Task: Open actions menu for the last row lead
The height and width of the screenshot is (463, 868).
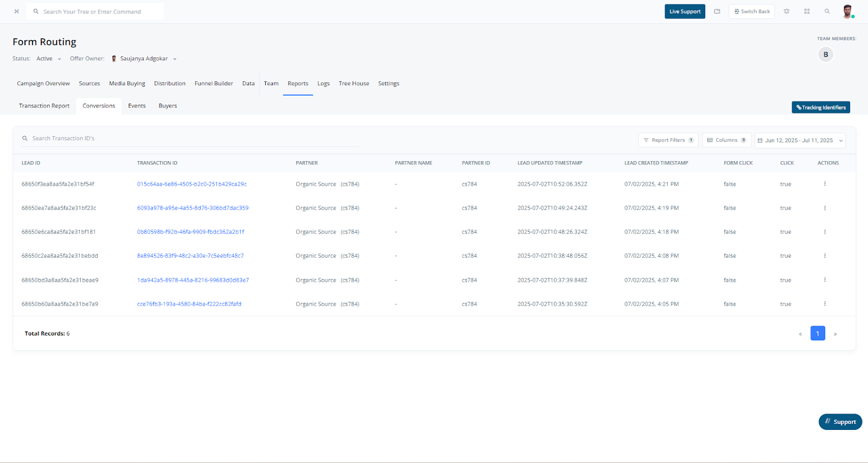Action: click(825, 304)
